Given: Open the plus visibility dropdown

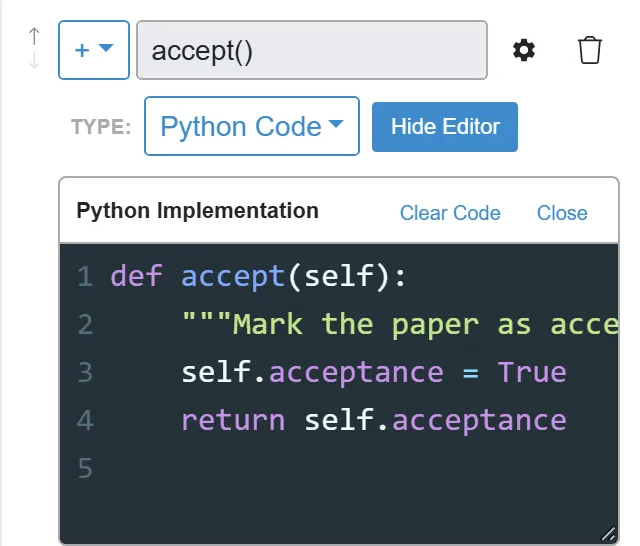Looking at the screenshot, I should tap(94, 50).
